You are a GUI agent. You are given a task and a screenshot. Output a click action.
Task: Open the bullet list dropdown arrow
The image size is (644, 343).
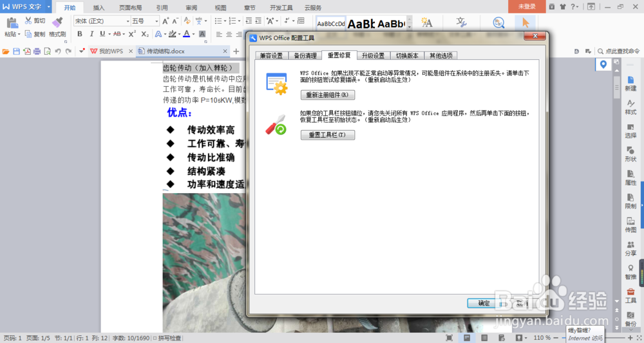coord(225,21)
